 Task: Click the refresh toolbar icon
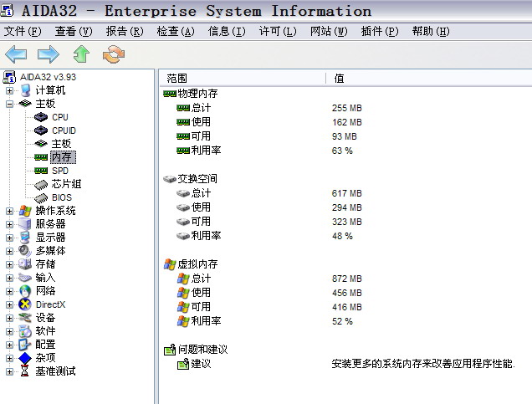[x=112, y=54]
